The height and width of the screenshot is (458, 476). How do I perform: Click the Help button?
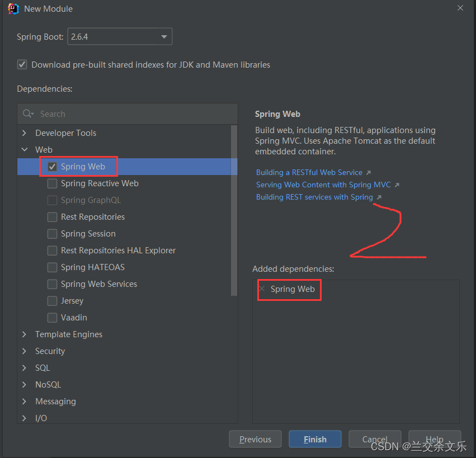point(435,439)
